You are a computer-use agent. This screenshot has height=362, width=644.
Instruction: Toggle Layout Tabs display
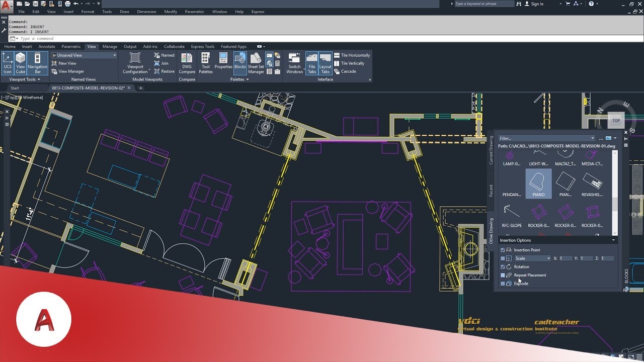(x=326, y=63)
